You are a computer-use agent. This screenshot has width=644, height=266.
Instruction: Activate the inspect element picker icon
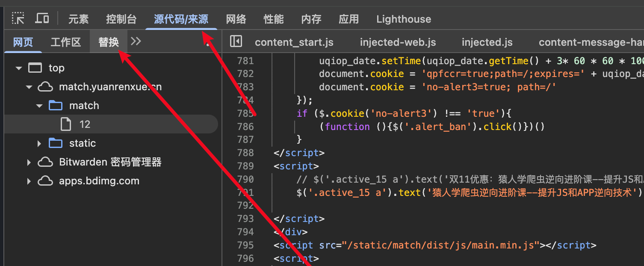(18, 19)
